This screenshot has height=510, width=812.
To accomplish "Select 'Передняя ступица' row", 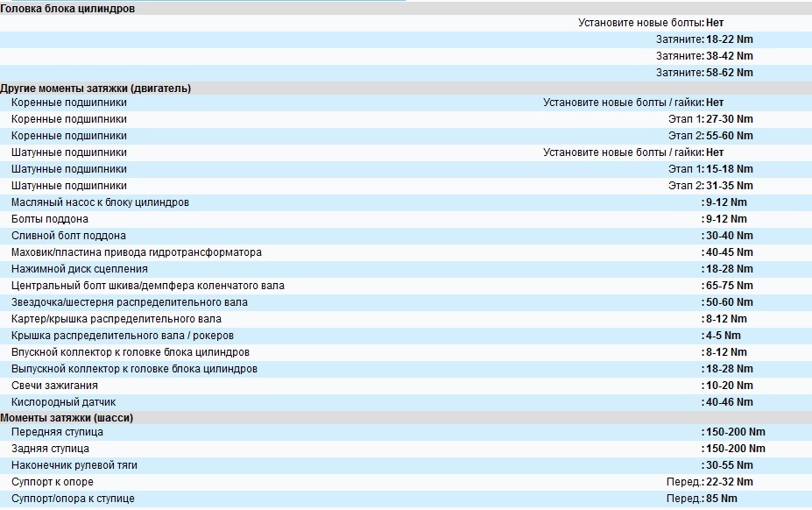I will (x=406, y=431).
